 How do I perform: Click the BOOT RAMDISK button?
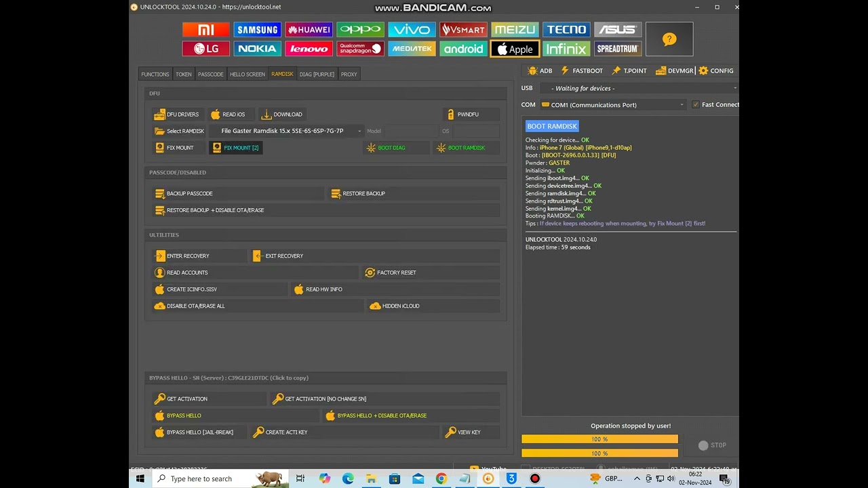467,148
